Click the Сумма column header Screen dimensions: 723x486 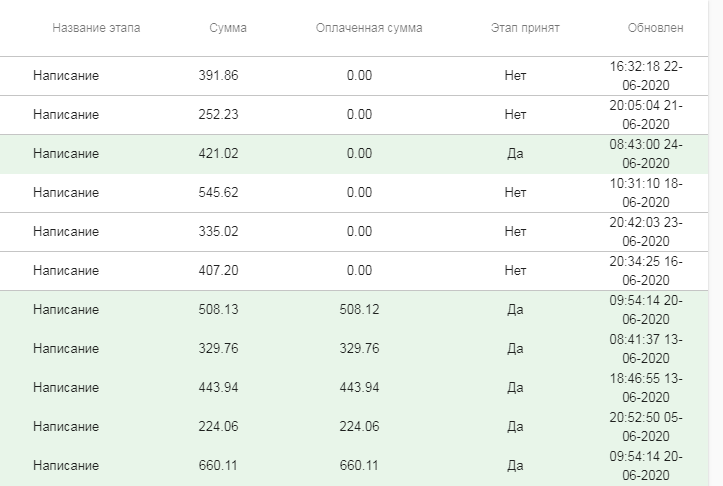pyautogui.click(x=228, y=28)
